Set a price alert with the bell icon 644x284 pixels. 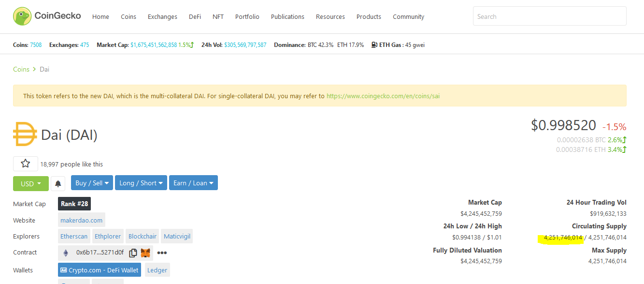[x=58, y=183]
